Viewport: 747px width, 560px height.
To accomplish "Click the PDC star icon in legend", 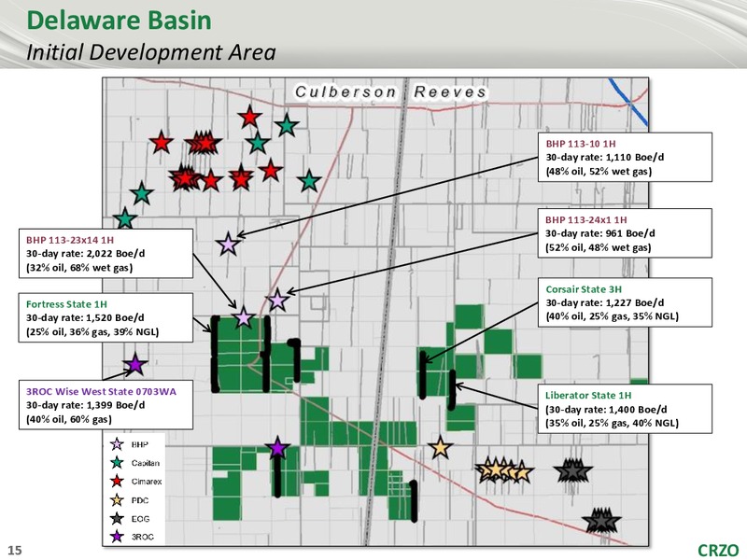I will click(x=117, y=500).
